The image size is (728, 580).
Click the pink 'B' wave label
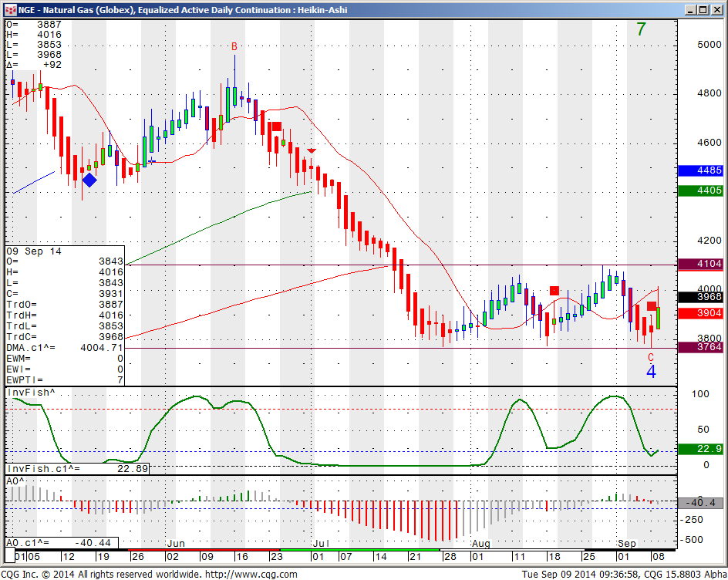click(234, 47)
